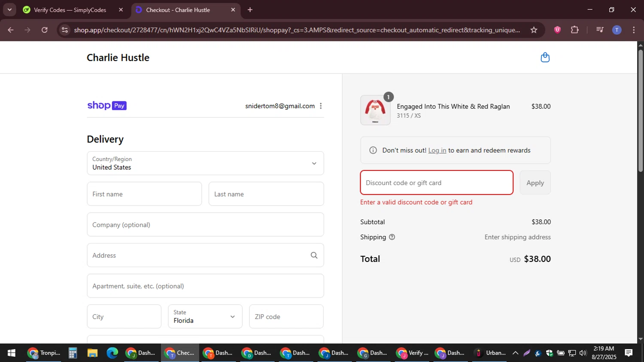Open the Windows notification center
This screenshot has height=362, width=644.
629,353
